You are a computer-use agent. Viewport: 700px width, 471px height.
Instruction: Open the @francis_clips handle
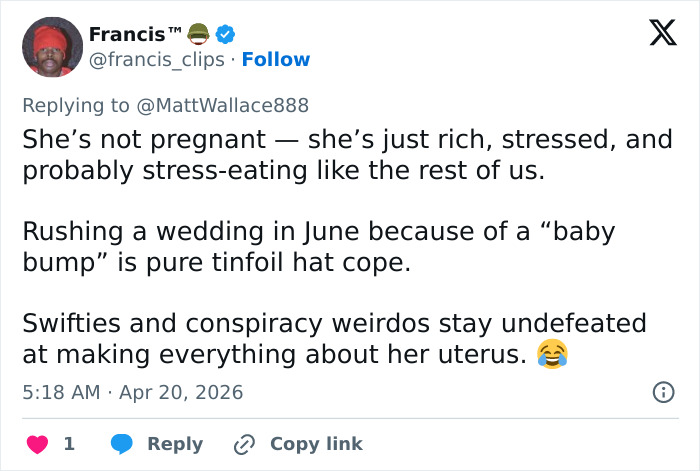157,60
